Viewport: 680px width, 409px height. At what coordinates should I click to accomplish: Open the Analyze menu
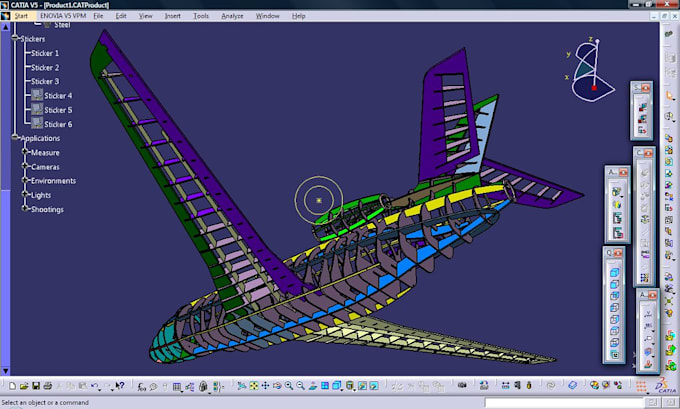point(232,16)
